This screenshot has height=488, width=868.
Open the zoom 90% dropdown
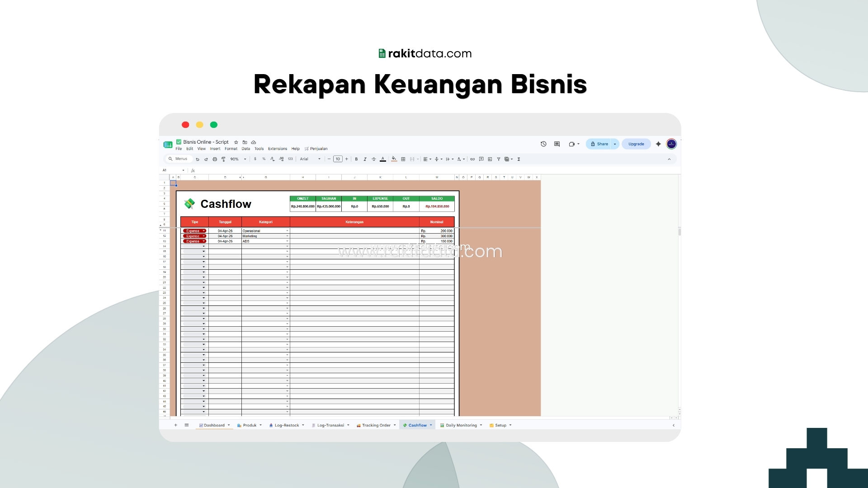pyautogui.click(x=238, y=159)
